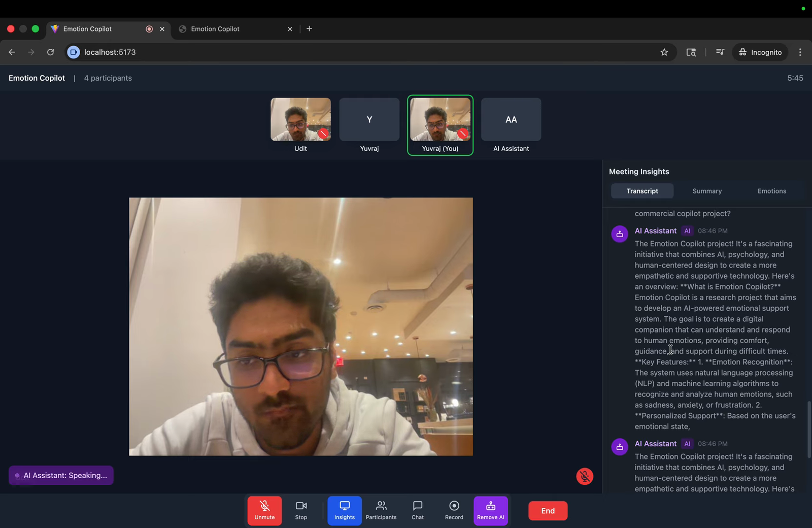Open the Emotions tab
812x528 pixels.
click(772, 191)
